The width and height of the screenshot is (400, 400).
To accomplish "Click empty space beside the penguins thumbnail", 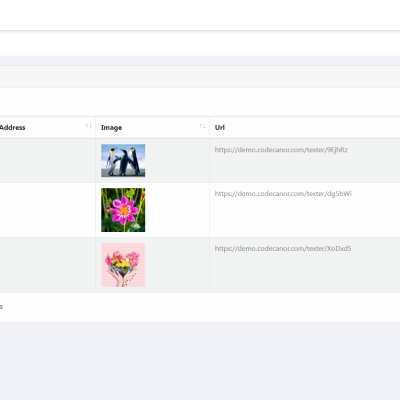I will (x=177, y=161).
